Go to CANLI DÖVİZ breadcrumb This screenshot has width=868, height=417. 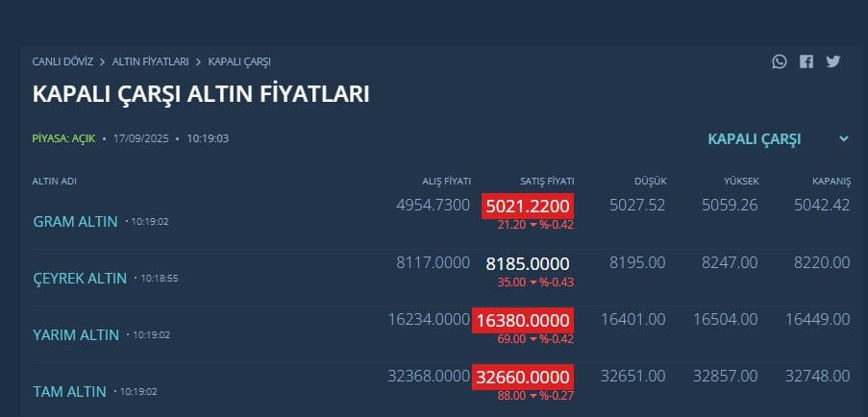(x=62, y=61)
